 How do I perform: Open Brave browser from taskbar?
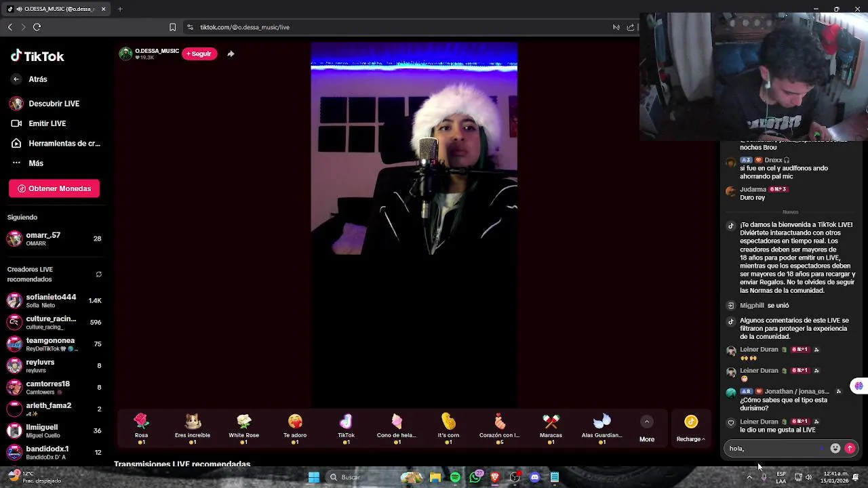click(x=495, y=477)
